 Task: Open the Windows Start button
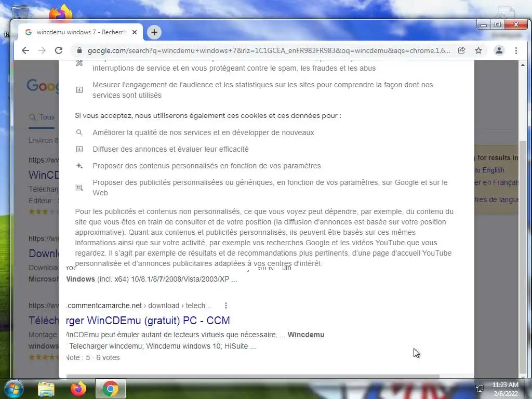click(14, 389)
